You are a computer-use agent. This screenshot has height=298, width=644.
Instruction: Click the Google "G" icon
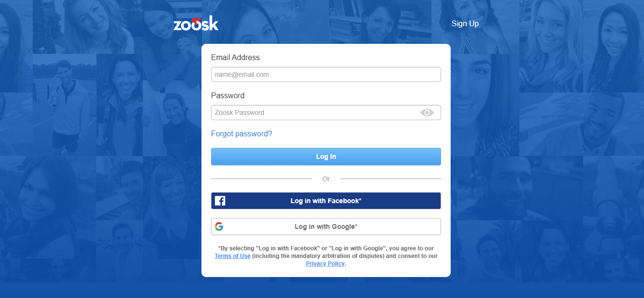click(x=219, y=226)
